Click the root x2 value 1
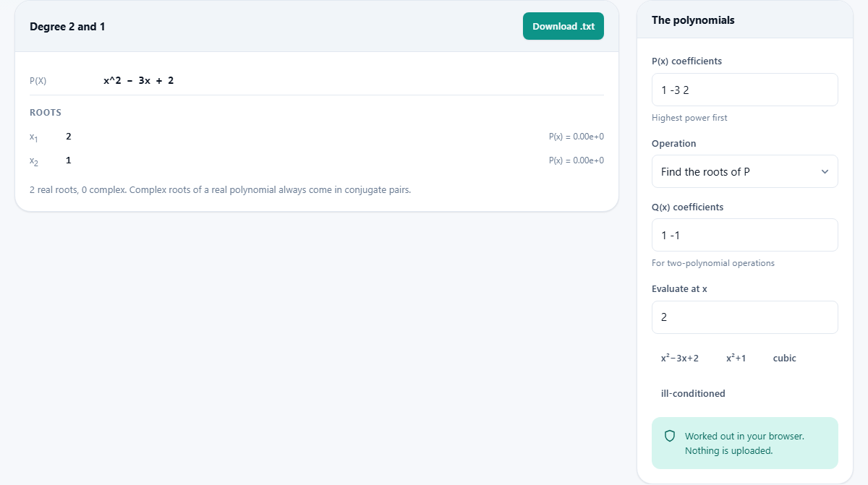Viewport: 868px width, 485px height. click(69, 160)
